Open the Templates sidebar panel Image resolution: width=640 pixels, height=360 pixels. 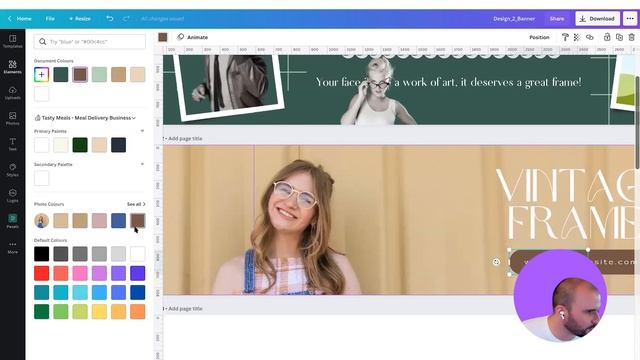[12, 41]
